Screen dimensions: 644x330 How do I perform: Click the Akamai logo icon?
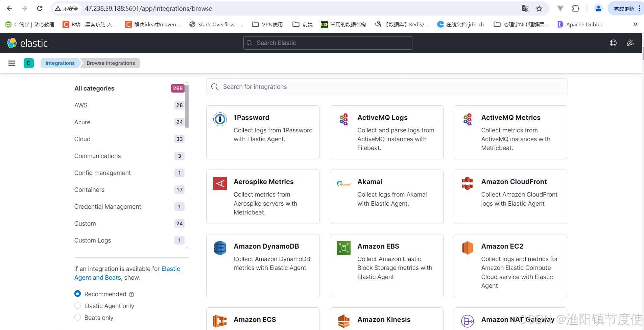pyautogui.click(x=344, y=184)
